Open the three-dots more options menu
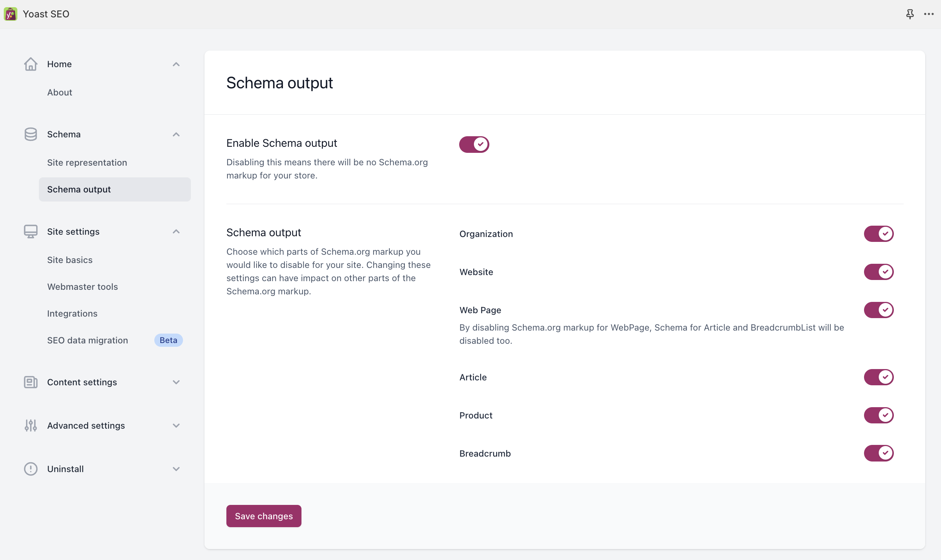941x560 pixels. [x=929, y=14]
